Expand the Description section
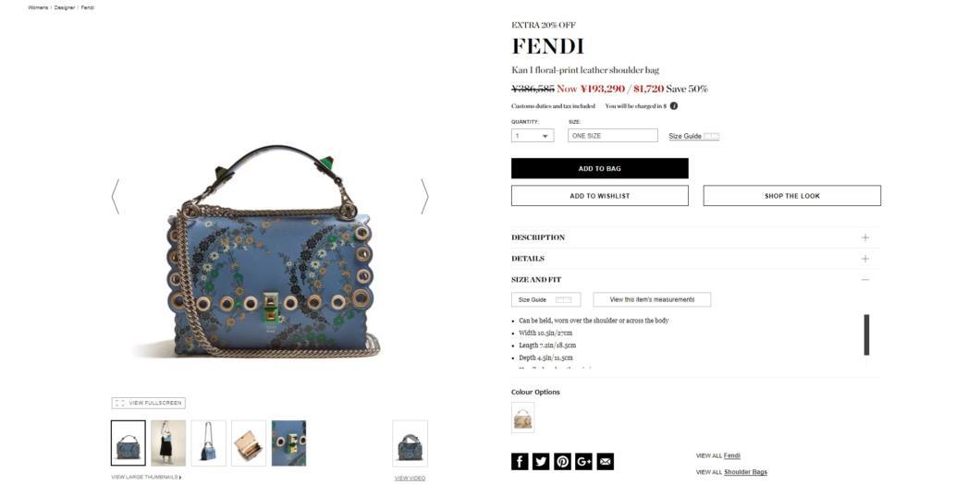The height and width of the screenshot is (485, 980). coord(695,237)
